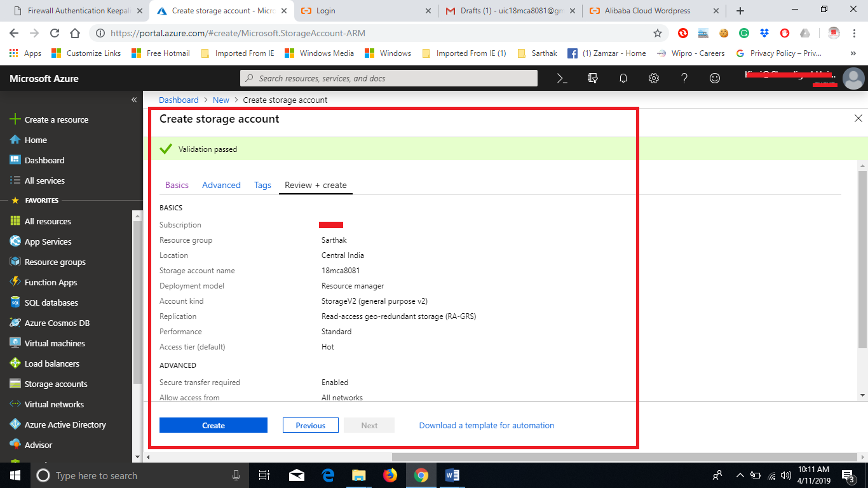
Task: Click the address bar URL
Action: tap(238, 33)
